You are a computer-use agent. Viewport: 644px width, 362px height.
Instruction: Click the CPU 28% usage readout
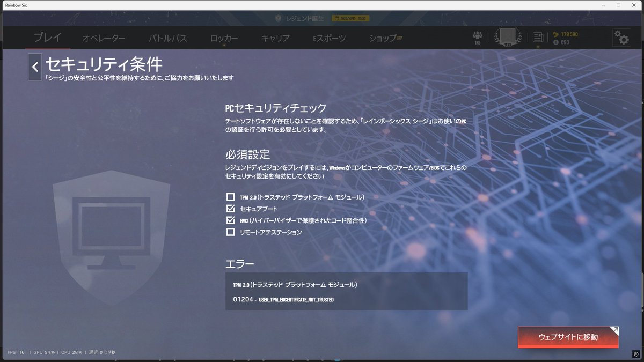tap(71, 352)
